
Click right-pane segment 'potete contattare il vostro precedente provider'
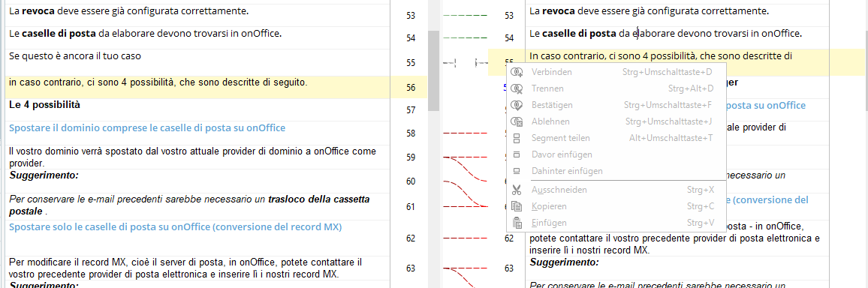coord(674,238)
